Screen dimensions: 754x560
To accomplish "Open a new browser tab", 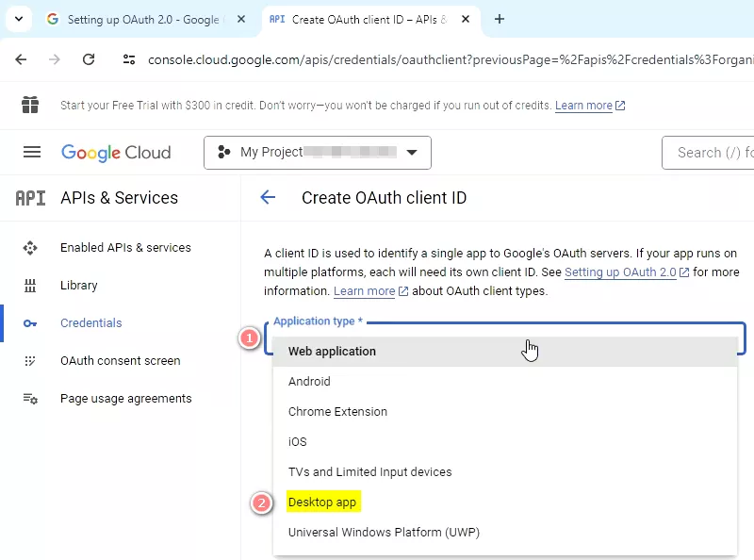I will [x=500, y=19].
